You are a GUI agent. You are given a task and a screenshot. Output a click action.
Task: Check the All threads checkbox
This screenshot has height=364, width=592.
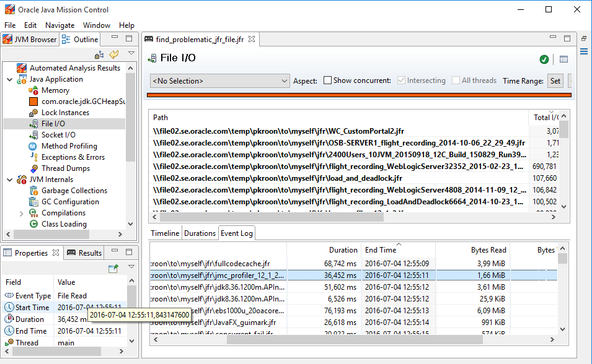[457, 80]
